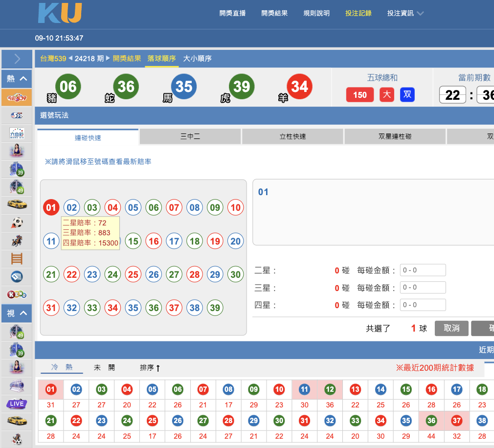
Task: Open live dealer icon under 熱 section
Action: (17, 151)
